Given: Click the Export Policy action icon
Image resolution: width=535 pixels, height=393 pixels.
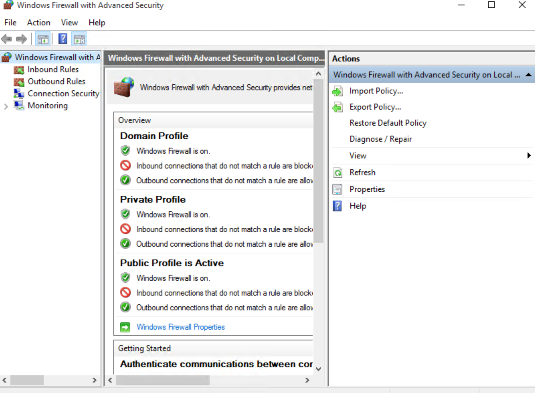Looking at the screenshot, I should [x=337, y=107].
